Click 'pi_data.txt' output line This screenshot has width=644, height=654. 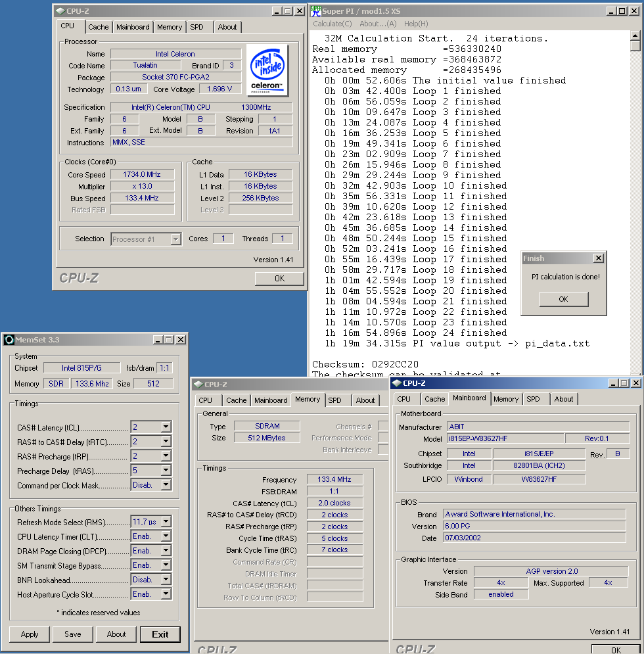[x=457, y=343]
